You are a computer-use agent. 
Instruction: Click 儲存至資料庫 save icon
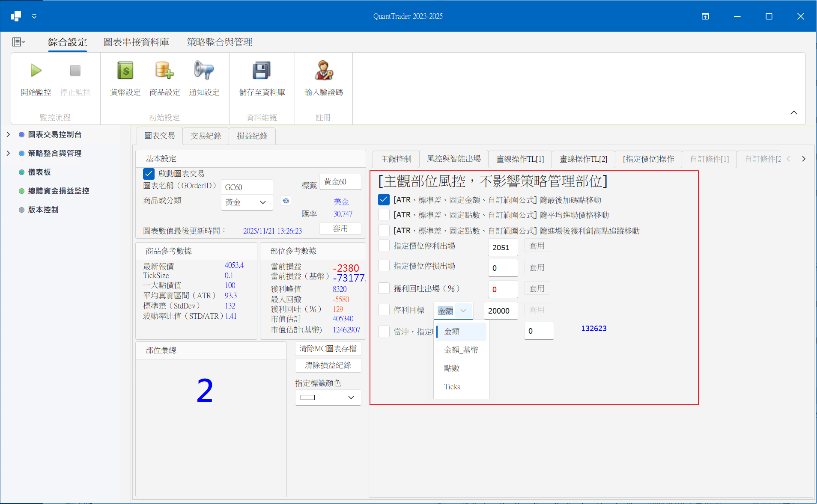pos(262,71)
